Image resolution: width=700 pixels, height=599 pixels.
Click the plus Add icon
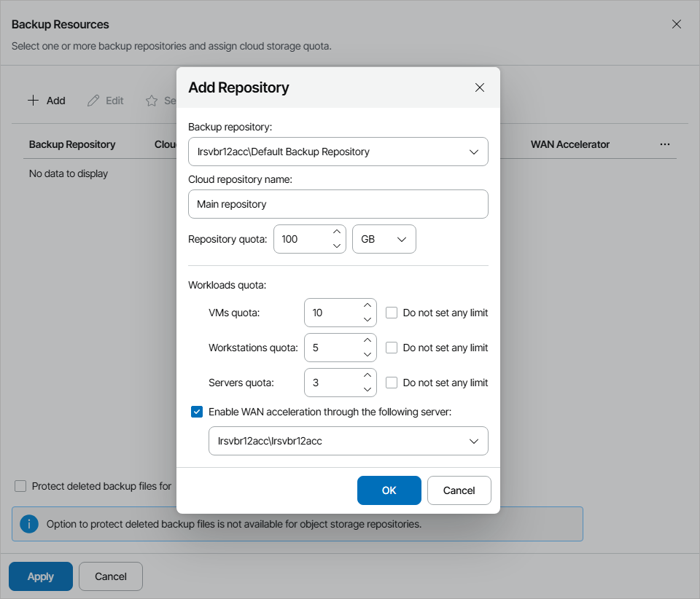tap(34, 100)
